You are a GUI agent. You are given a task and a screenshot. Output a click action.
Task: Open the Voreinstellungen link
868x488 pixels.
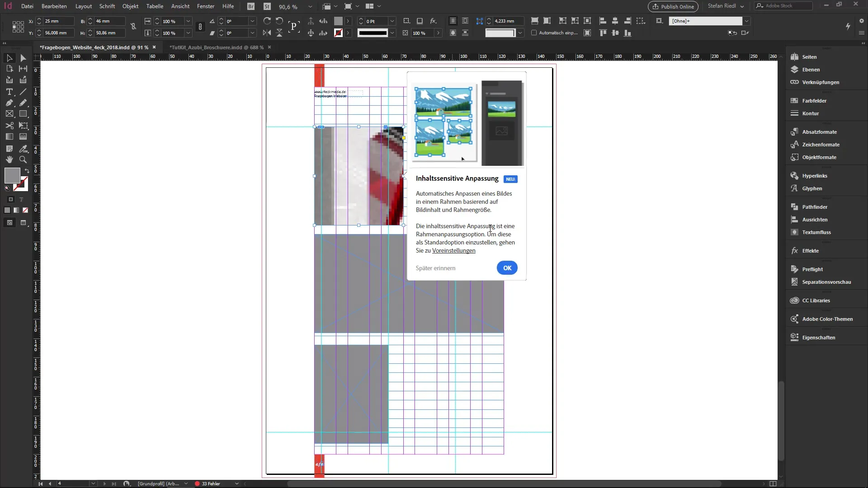tap(453, 251)
